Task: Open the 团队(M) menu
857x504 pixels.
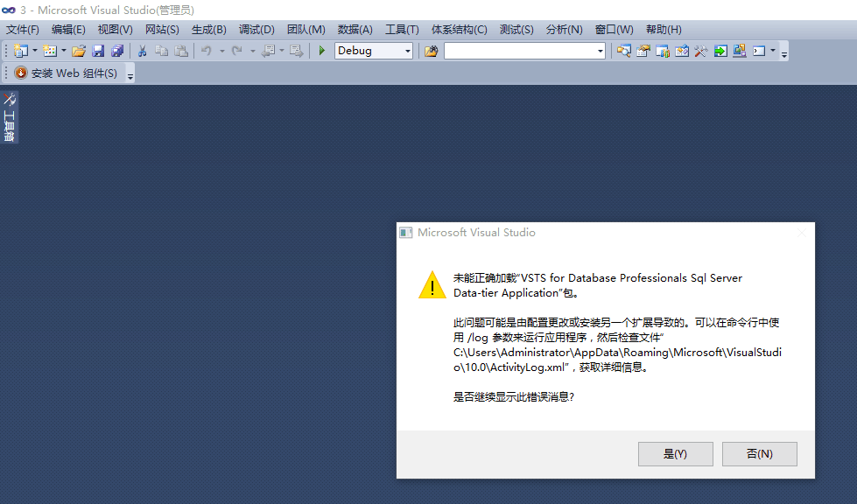Action: coord(306,30)
